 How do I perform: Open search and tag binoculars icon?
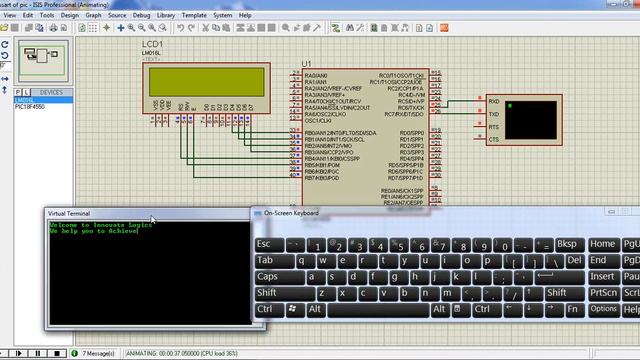click(x=350, y=28)
